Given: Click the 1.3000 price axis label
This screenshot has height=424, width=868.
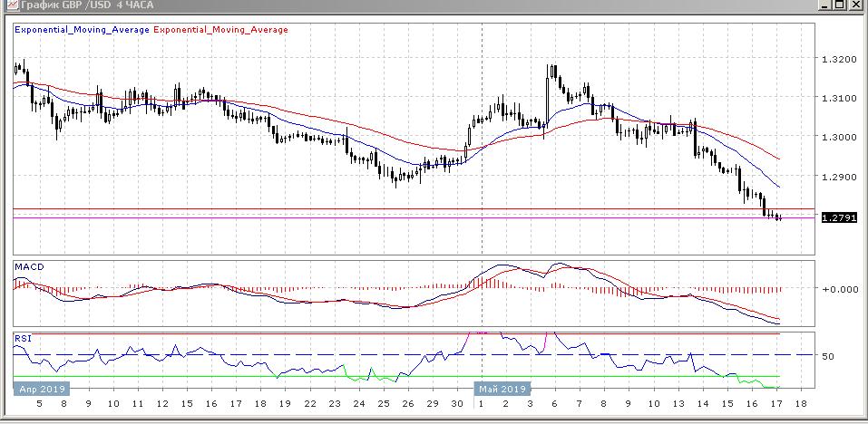Looking at the screenshot, I should coord(836,137).
